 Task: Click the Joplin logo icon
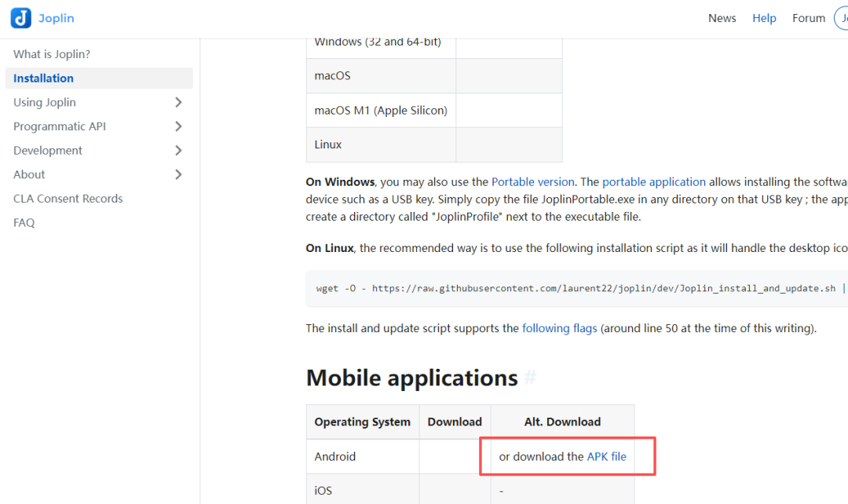21,18
